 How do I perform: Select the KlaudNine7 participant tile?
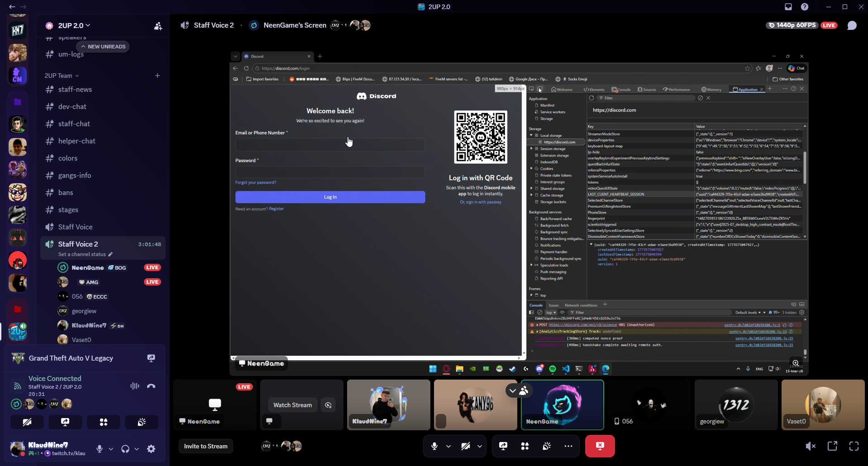(388, 405)
